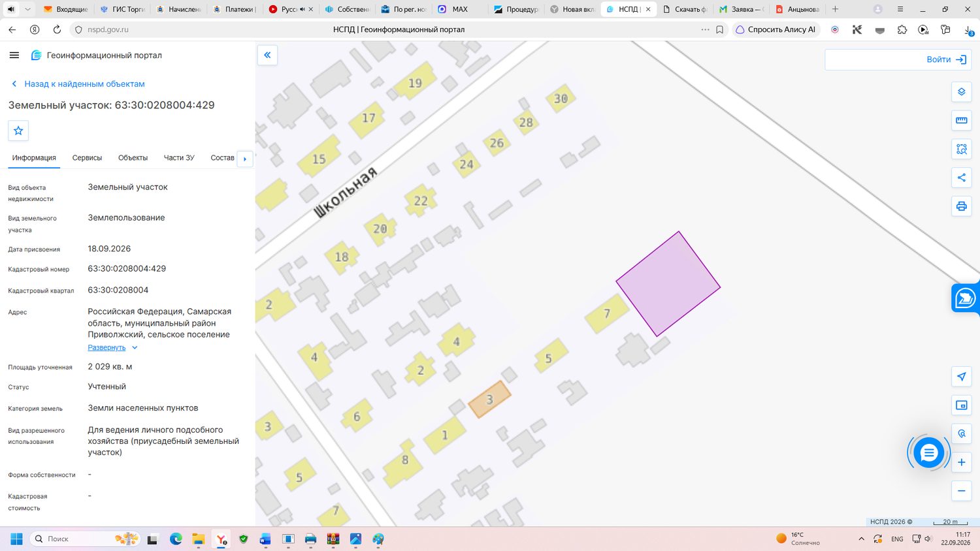Open the hamburger menu of the Geoportal
Image resolution: width=980 pixels, height=551 pixels.
(x=14, y=55)
